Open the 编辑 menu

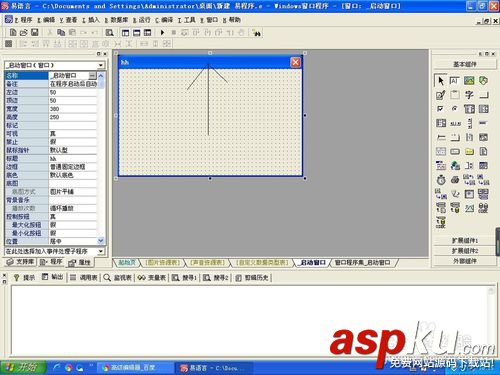[46, 20]
